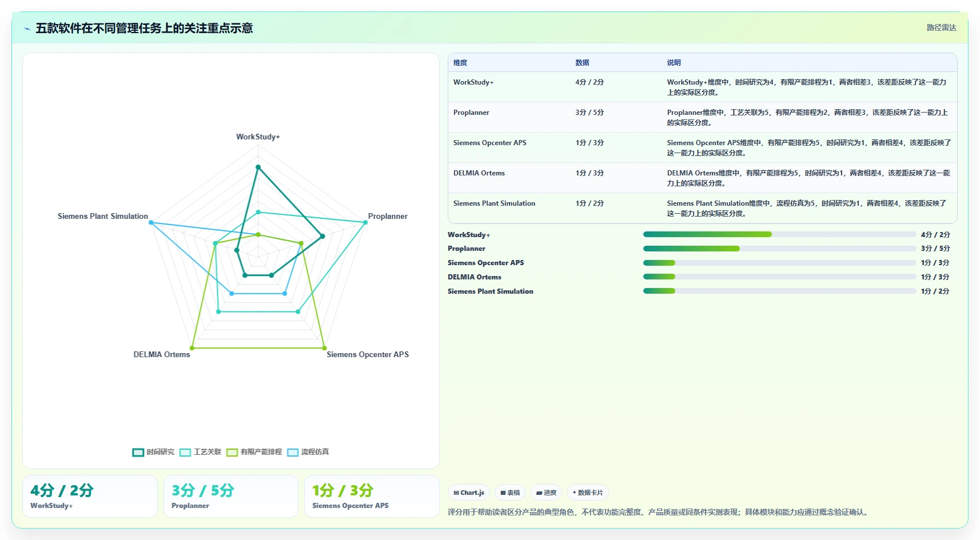Click the DELMIA Ortems radar axis label
Screen dimensions: 980x540
click(162, 355)
